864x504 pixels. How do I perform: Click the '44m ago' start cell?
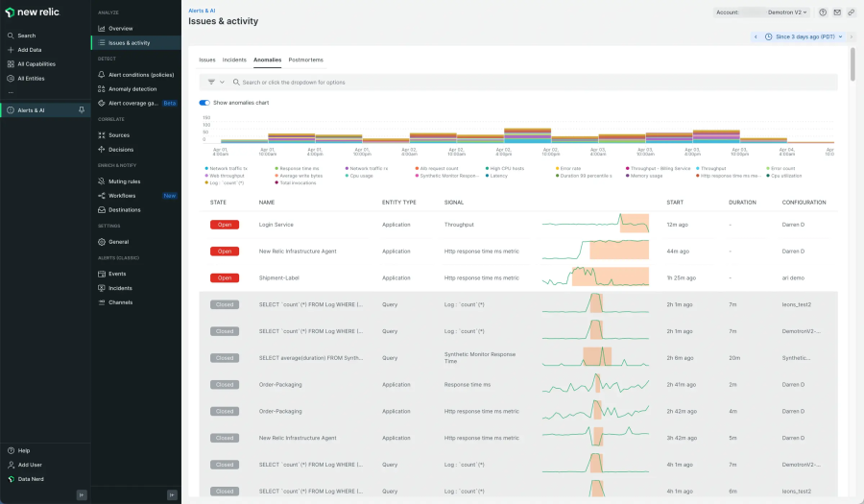(x=678, y=252)
